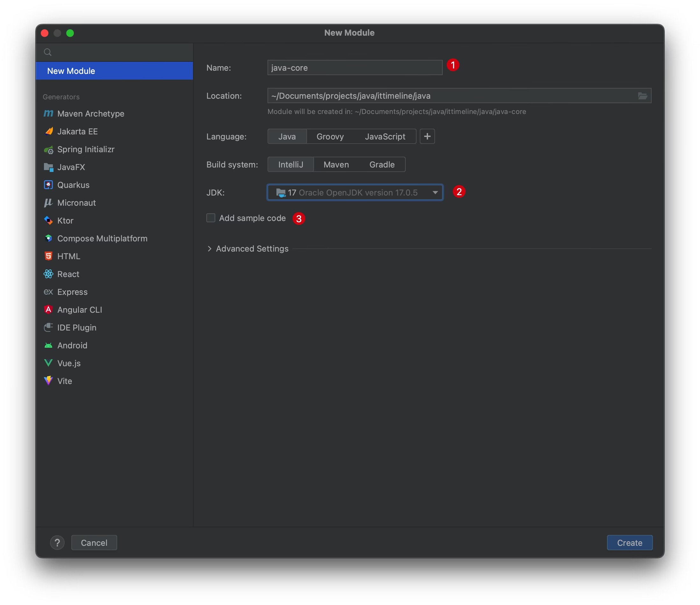Select the Maven Archetype generator icon

tap(48, 113)
